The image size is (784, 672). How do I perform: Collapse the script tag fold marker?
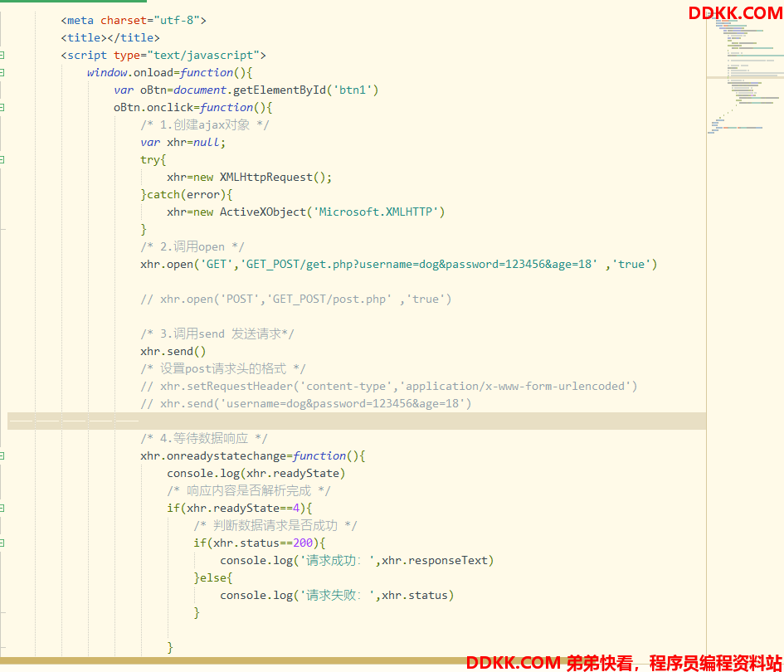[2, 55]
